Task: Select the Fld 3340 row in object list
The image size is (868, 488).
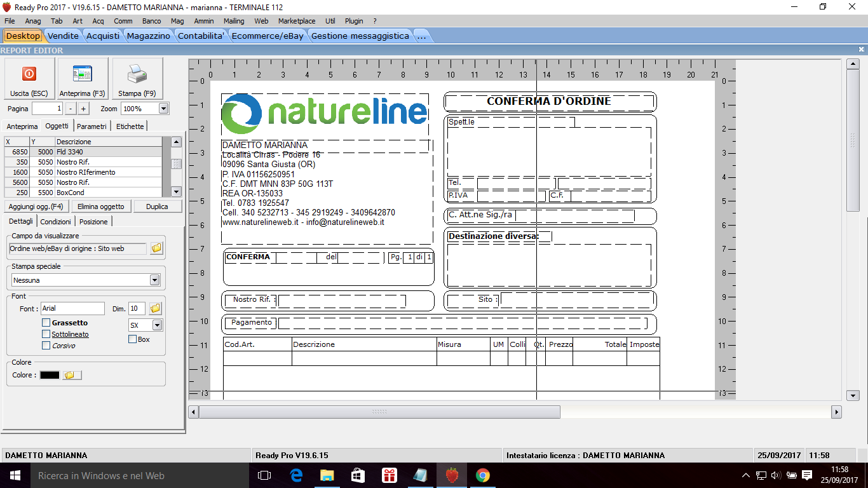Action: click(x=83, y=152)
